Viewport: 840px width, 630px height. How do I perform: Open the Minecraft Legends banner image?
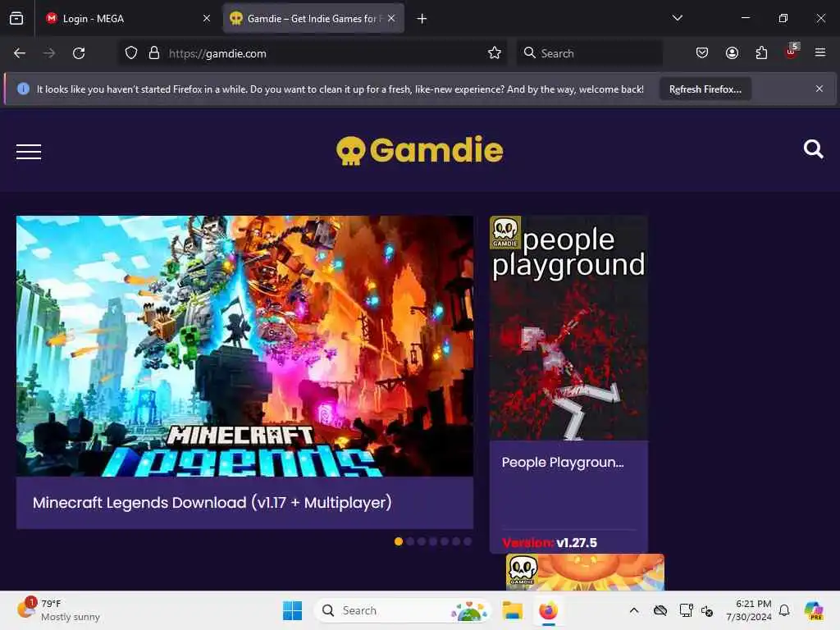tap(244, 346)
